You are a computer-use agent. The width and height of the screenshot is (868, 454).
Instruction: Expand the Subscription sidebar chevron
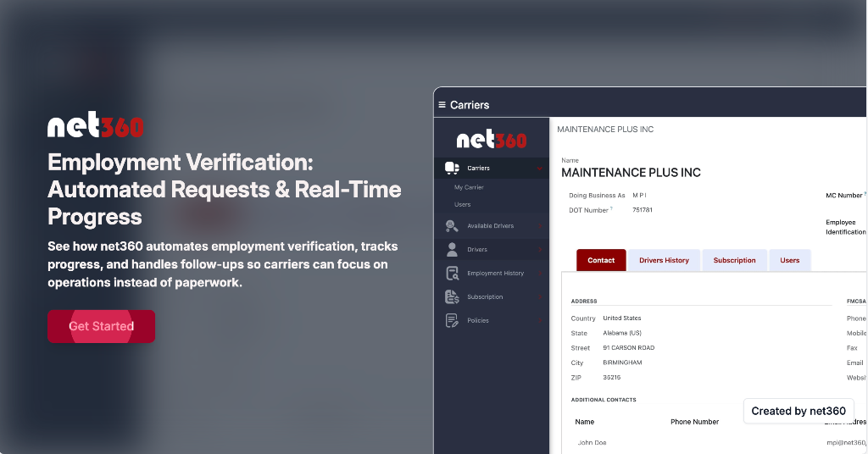pos(540,297)
